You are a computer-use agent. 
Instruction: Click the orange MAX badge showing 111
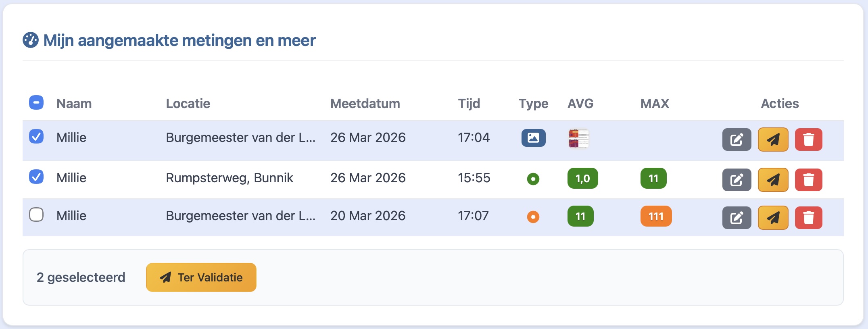pyautogui.click(x=655, y=217)
